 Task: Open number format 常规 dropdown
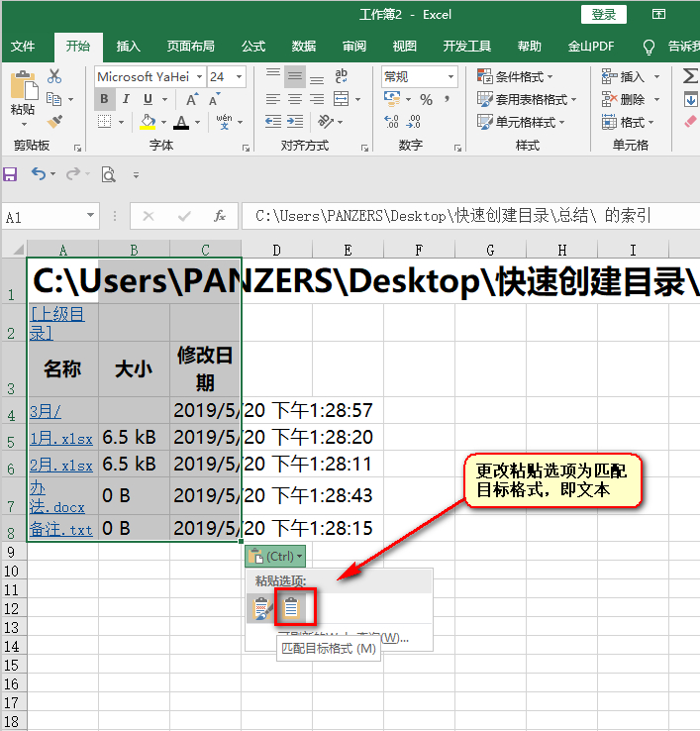click(451, 76)
